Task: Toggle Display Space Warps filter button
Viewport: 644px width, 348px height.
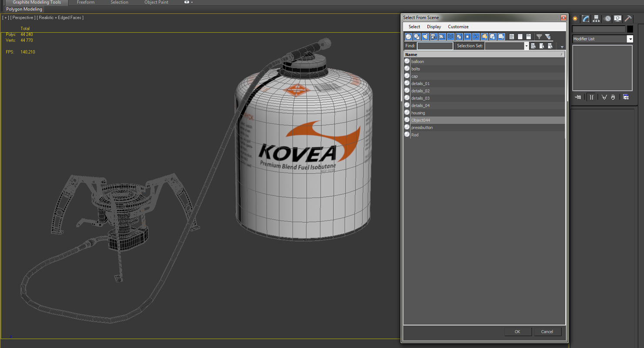Action: [450, 37]
